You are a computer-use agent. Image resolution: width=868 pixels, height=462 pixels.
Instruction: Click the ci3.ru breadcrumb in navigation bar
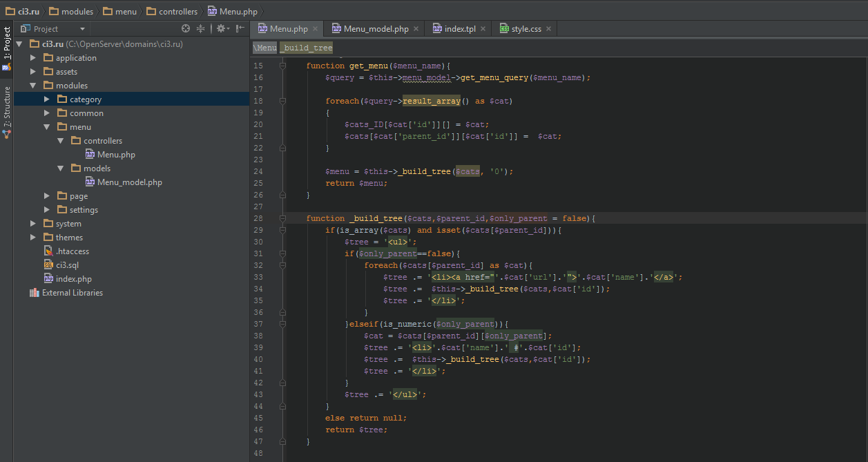tap(21, 11)
